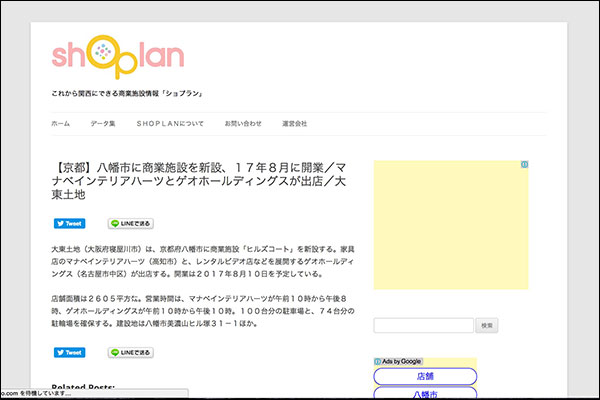
Task: Go to the SHOPLANについて page
Action: coord(170,123)
